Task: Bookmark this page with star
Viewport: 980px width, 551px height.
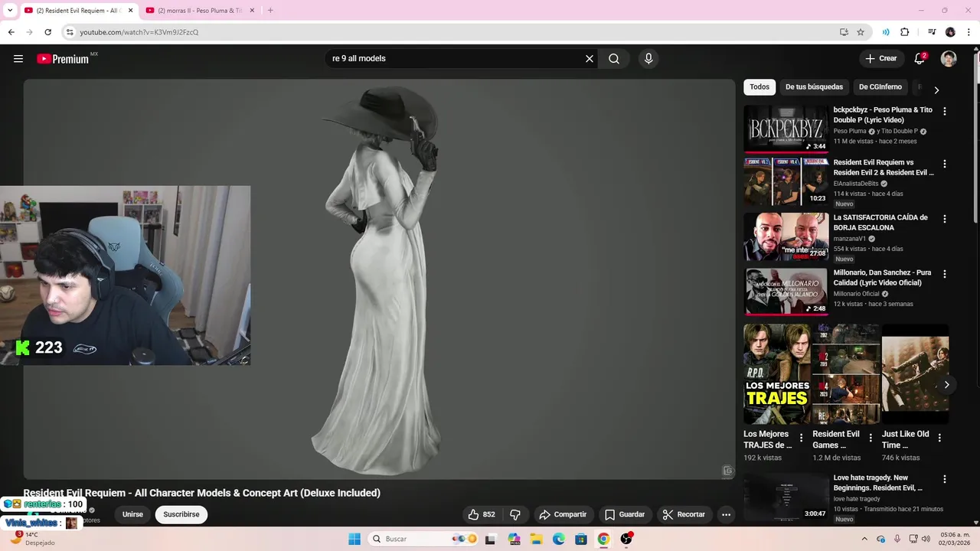Action: (x=861, y=32)
